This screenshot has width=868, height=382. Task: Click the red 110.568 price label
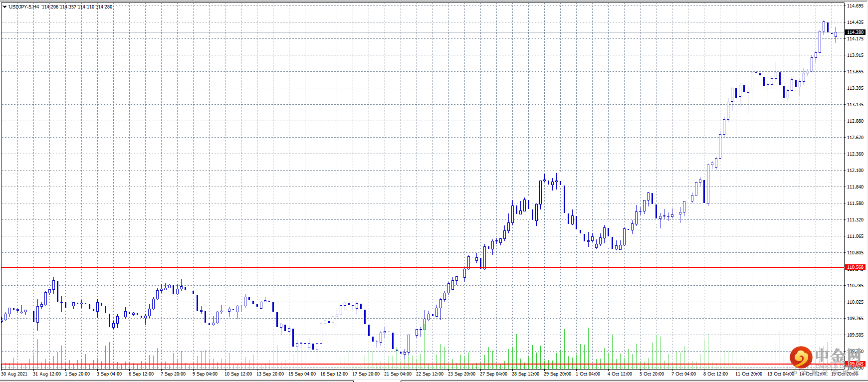click(x=855, y=267)
